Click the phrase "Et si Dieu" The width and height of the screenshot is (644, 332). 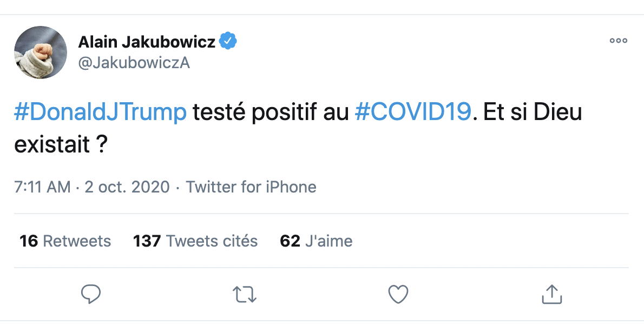coord(532,112)
